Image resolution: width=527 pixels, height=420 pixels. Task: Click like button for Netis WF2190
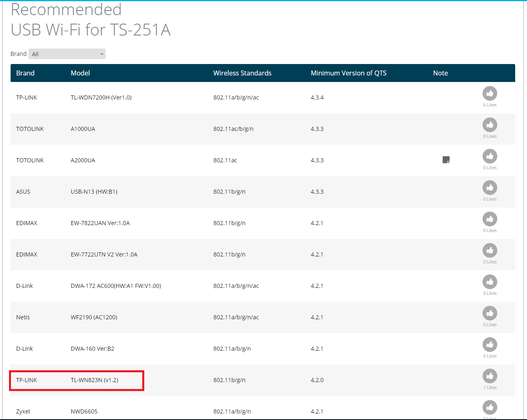[x=490, y=313]
